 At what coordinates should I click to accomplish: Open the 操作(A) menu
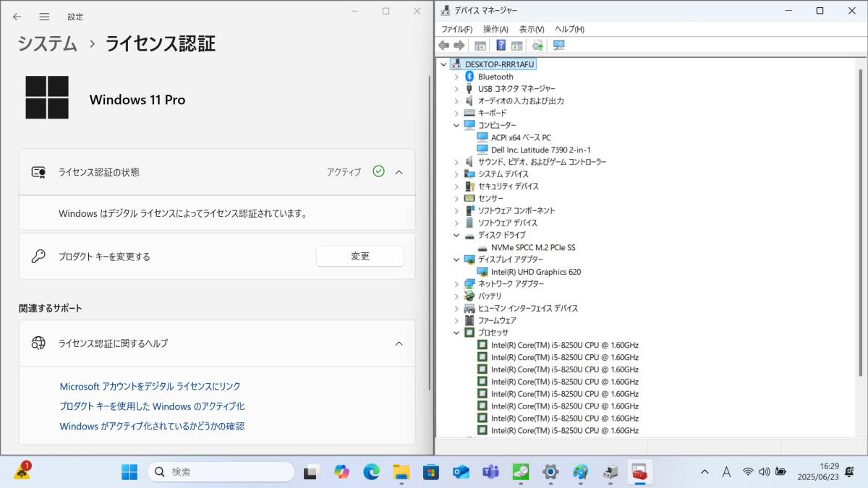495,29
